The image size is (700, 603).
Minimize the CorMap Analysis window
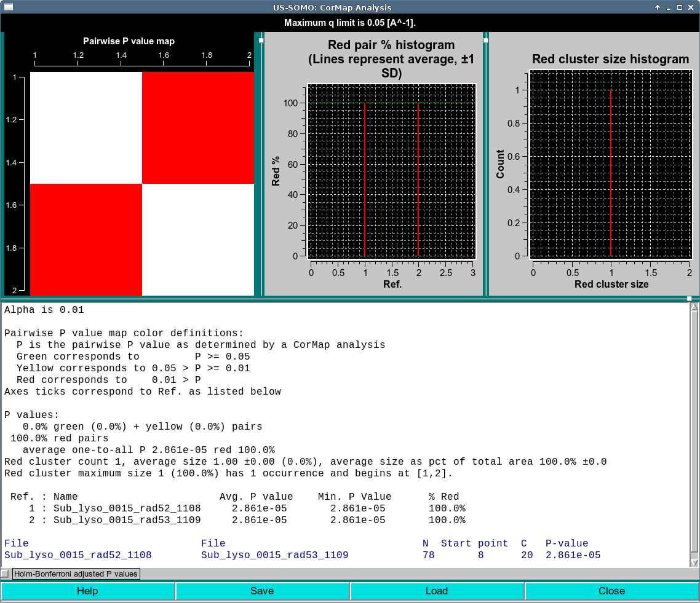[669, 7]
